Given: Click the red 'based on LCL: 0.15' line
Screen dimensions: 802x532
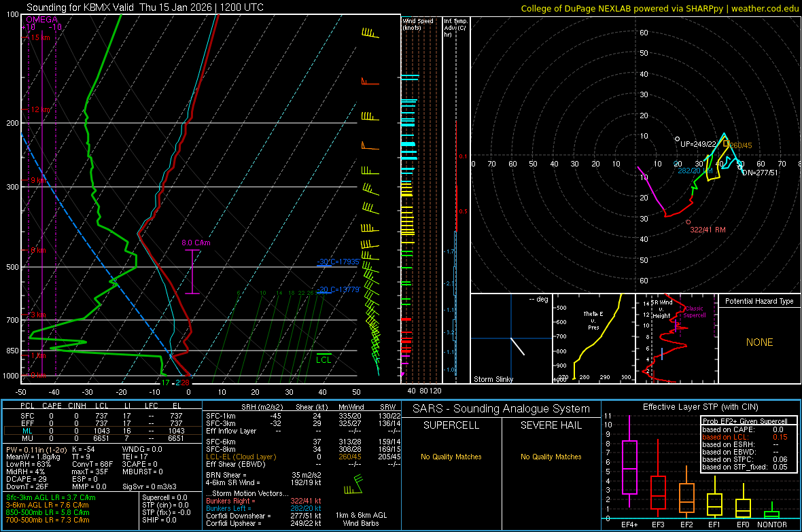Looking at the screenshot, I should 745,437.
